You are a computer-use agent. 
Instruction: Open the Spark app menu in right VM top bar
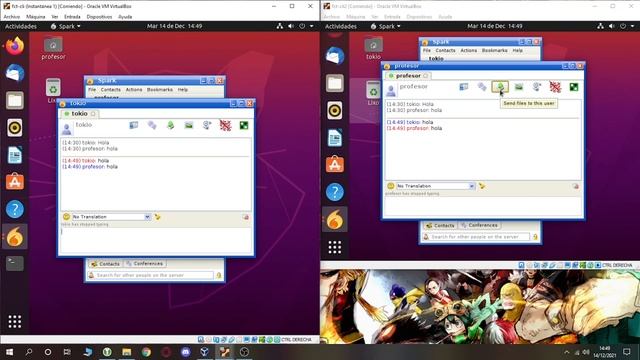pos(385,26)
